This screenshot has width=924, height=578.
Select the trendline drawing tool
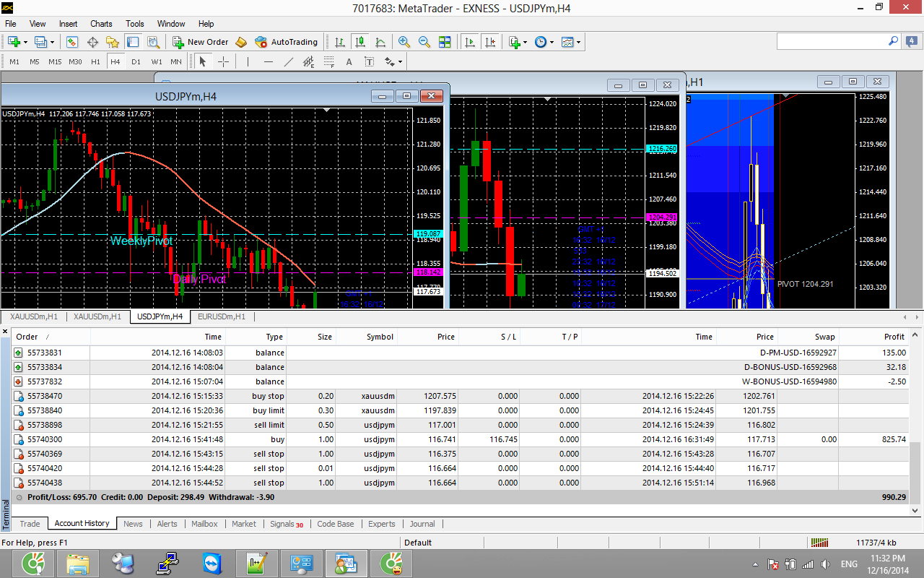tap(288, 61)
